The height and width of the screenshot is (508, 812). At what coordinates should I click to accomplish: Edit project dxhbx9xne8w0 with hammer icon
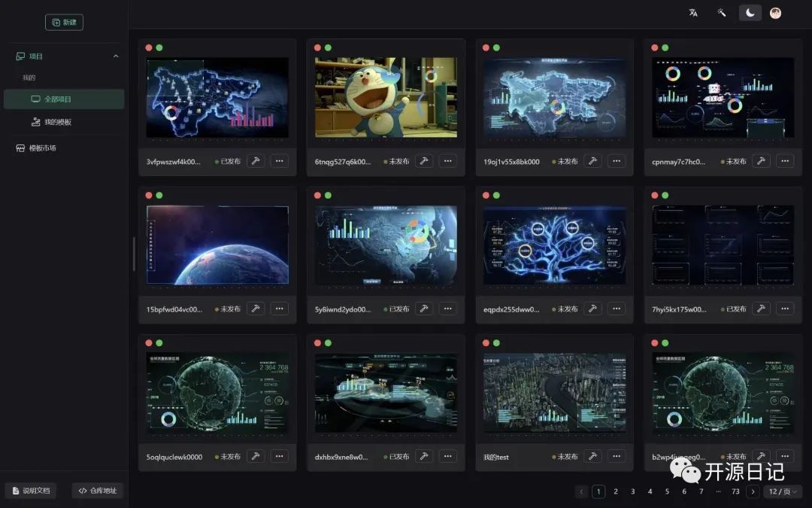[423, 456]
